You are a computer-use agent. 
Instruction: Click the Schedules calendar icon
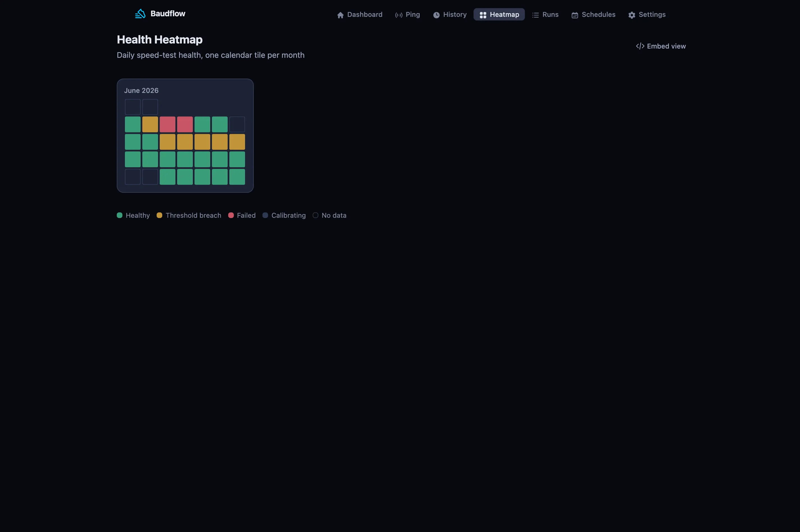pos(575,15)
